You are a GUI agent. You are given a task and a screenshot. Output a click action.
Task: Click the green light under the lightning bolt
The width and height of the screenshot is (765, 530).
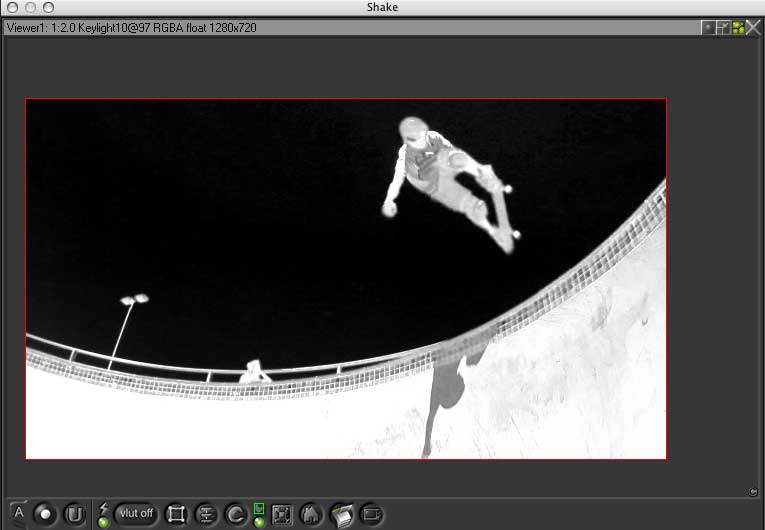pos(103,522)
